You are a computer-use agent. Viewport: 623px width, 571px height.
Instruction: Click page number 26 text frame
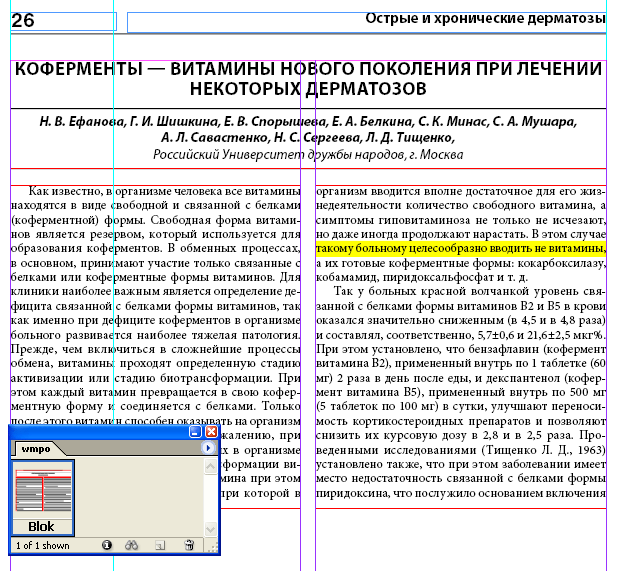(63, 21)
